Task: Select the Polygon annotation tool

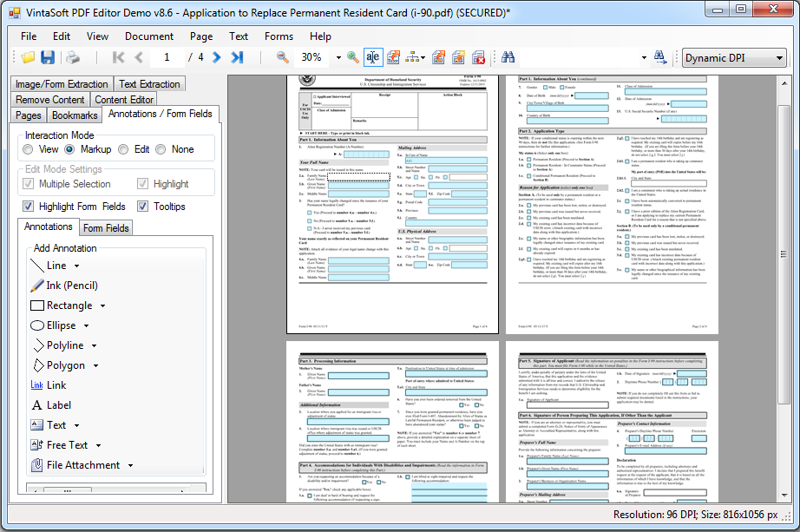Action: point(57,365)
